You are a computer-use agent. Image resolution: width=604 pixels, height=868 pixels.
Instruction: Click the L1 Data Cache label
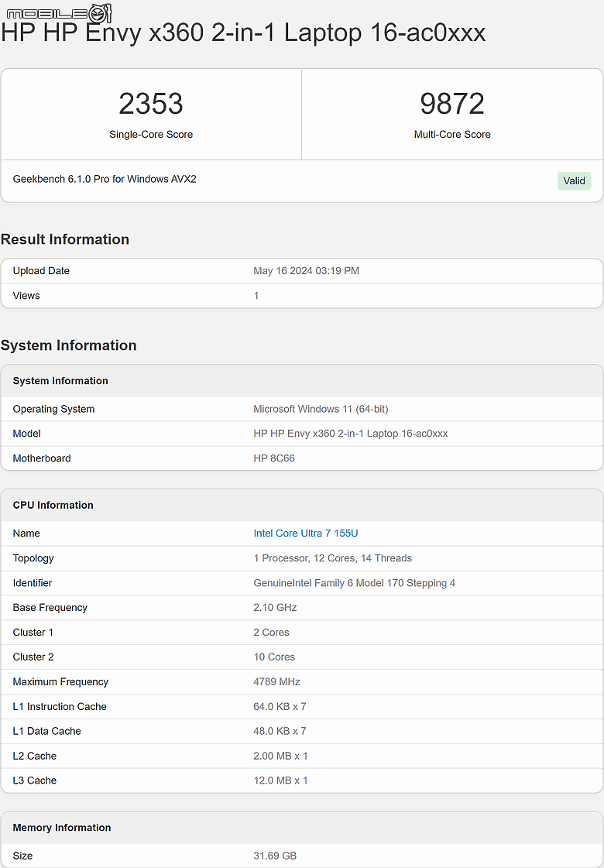click(x=46, y=731)
